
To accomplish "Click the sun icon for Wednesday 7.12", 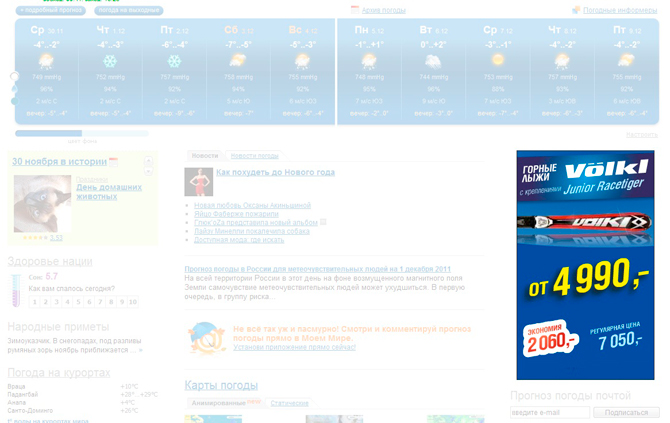I will 497,61.
